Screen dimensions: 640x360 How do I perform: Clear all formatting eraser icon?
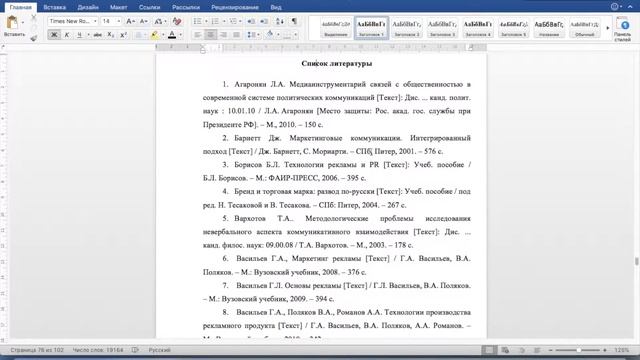pos(177,21)
